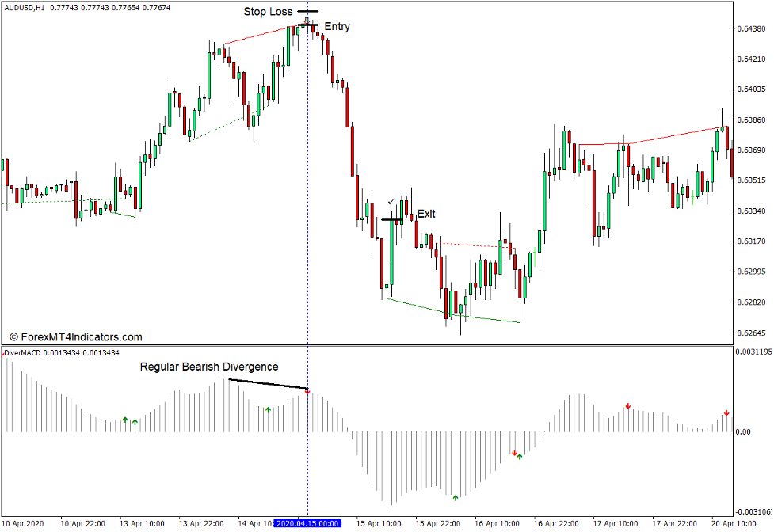
Task: Click the highlighted 2020.04.15 00:00 timestamp
Action: [307, 522]
